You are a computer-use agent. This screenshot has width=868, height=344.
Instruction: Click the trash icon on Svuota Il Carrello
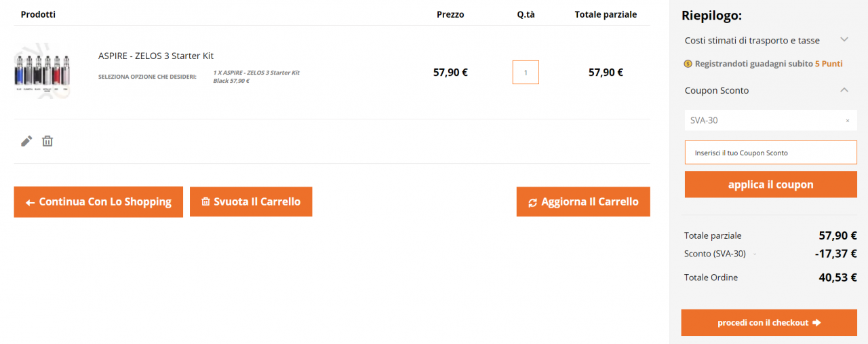coord(205,202)
